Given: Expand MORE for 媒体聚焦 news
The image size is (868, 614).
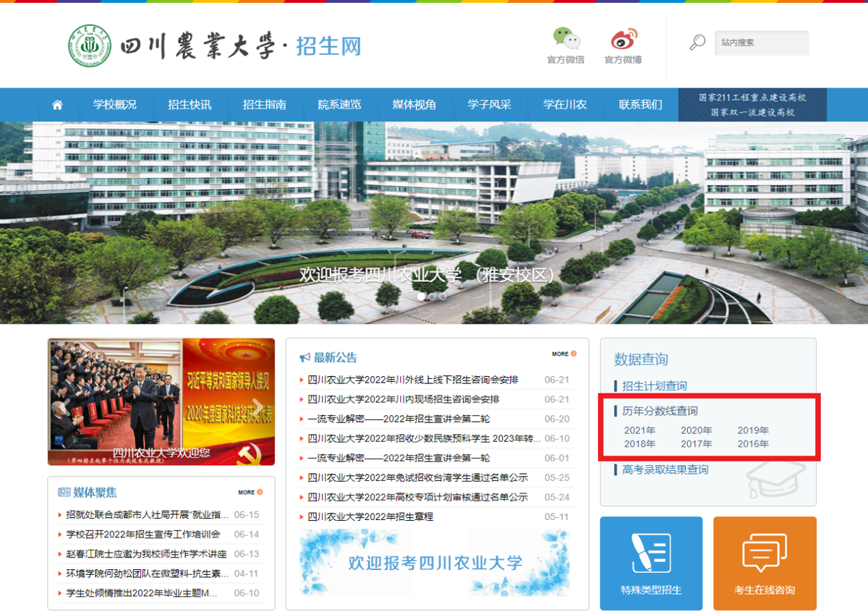Looking at the screenshot, I should (249, 492).
